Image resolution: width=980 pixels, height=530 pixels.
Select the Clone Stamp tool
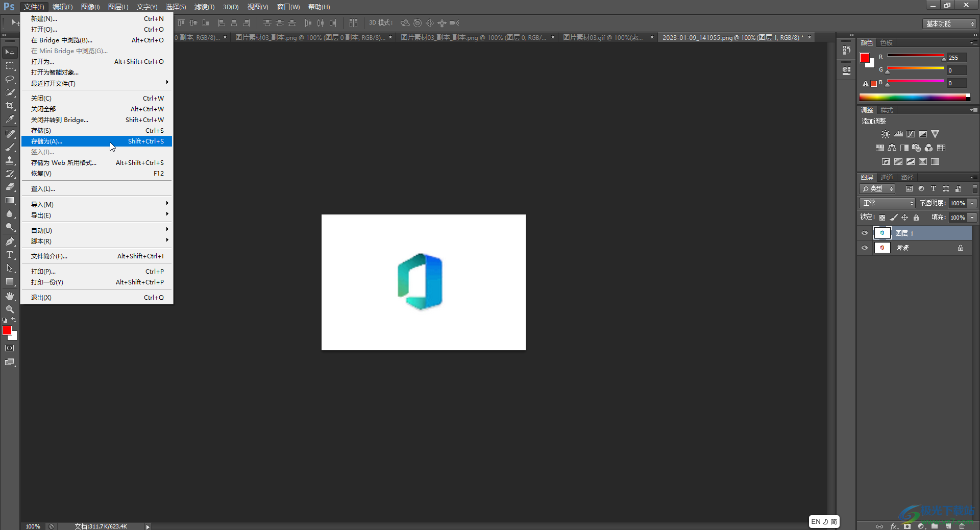(10, 160)
